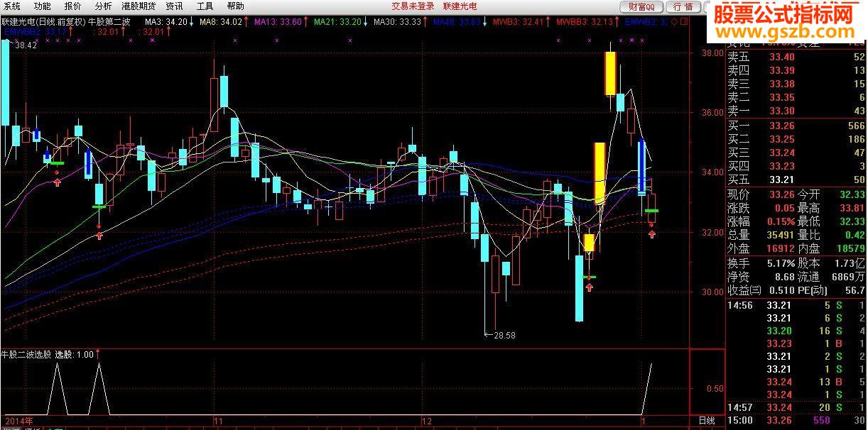Click the small square icon above price axis
Image resolution: width=868 pixels, height=430 pixels.
point(683,22)
